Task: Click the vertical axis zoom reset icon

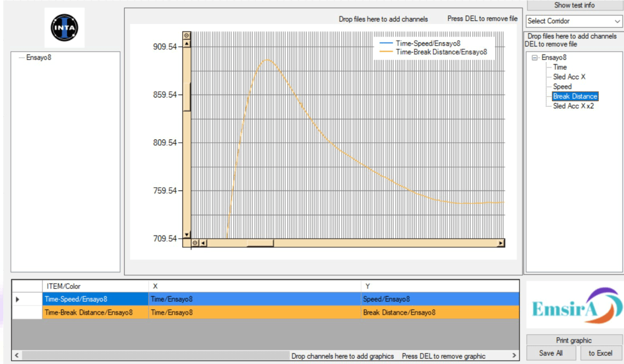Action: click(187, 35)
